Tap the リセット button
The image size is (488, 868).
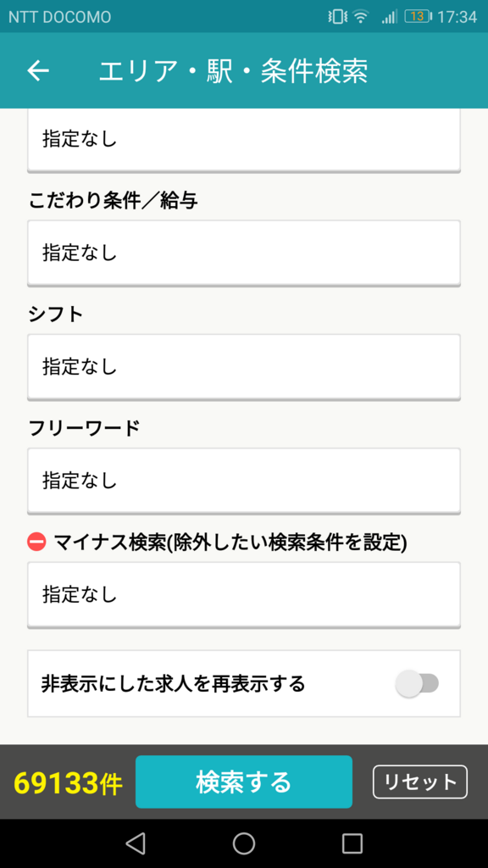point(420,782)
